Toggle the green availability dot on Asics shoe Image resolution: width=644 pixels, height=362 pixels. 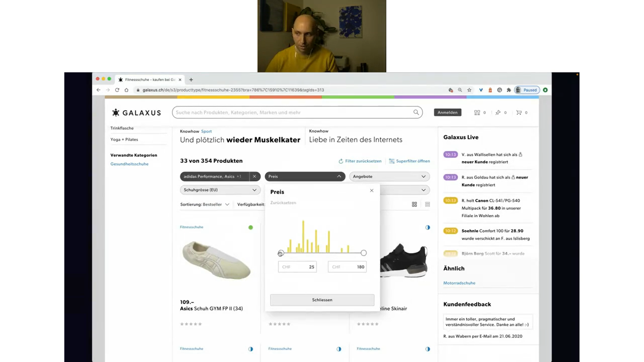pyautogui.click(x=251, y=227)
